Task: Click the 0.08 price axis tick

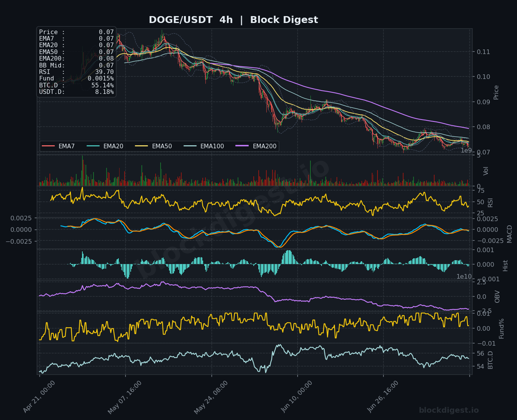Action: click(x=483, y=127)
